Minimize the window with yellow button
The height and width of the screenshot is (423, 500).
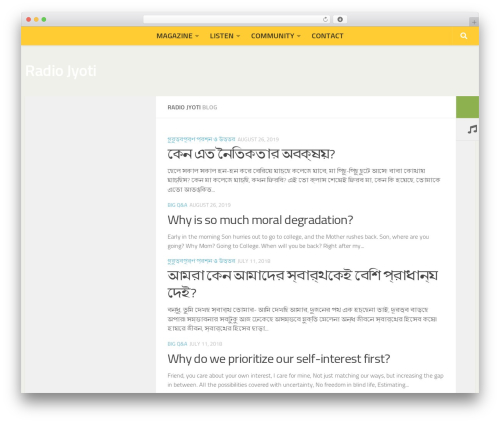[36, 19]
